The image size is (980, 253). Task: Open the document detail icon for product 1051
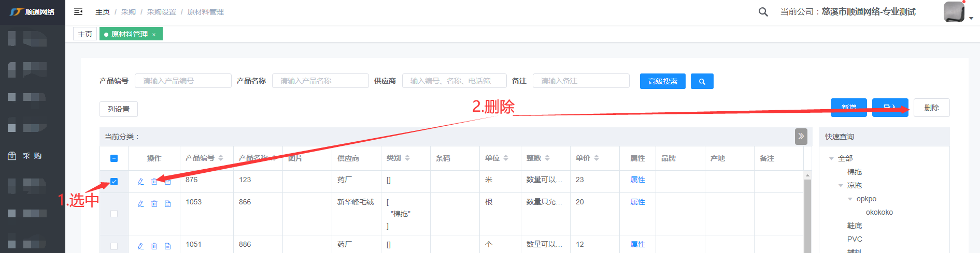pyautogui.click(x=167, y=246)
